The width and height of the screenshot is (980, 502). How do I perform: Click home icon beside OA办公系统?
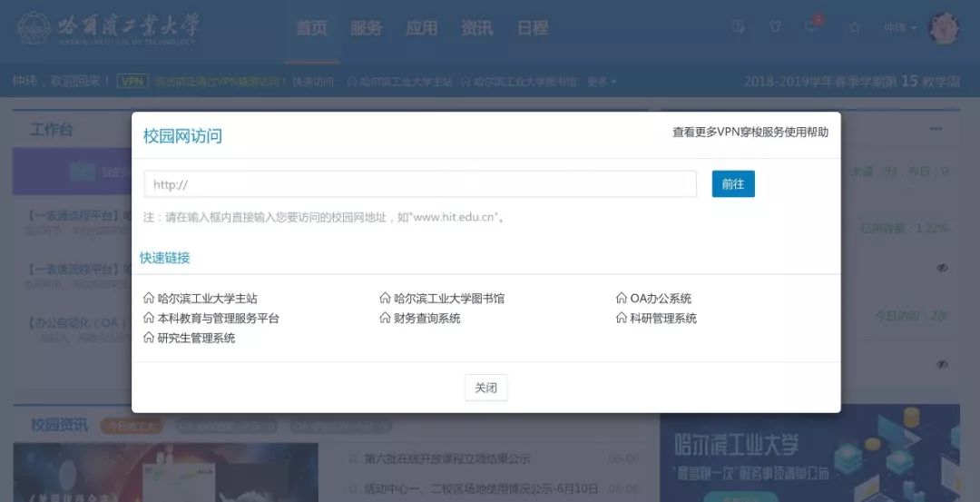(x=622, y=298)
